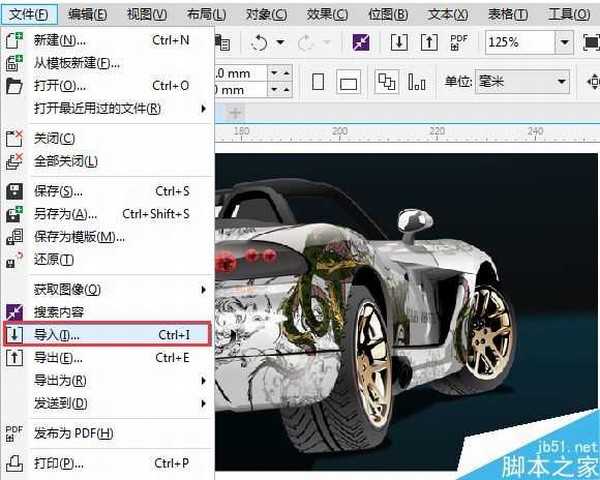Click the page width stepper arrows
Viewport: 600px width, 480px height.
click(280, 73)
